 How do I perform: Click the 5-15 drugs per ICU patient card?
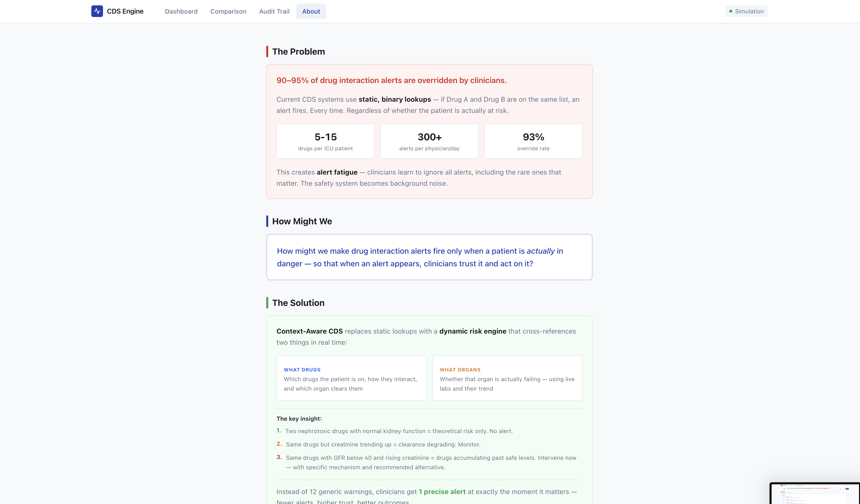pos(325,141)
